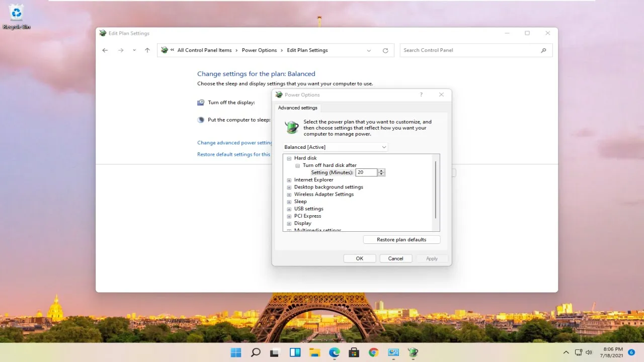644x362 pixels.
Task: Close the Edit Plan Settings window
Action: tap(548, 33)
